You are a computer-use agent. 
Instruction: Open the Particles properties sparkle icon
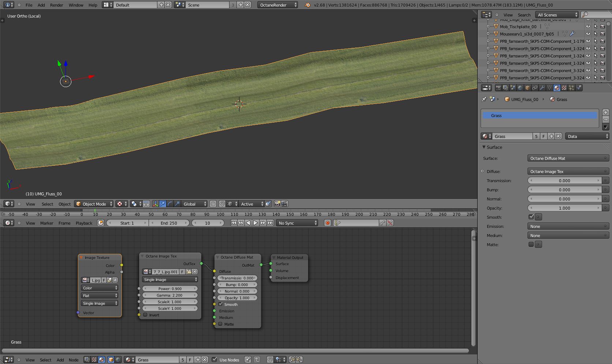[571, 88]
